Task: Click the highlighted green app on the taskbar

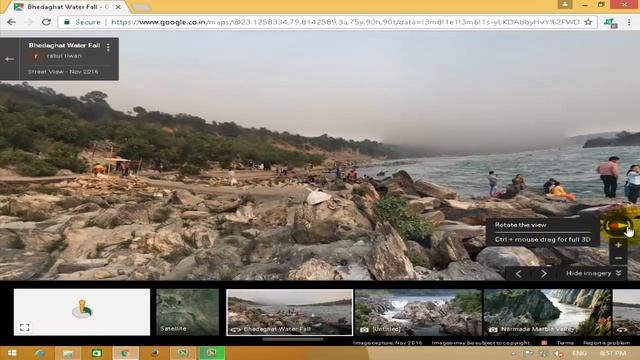Action: [x=211, y=353]
